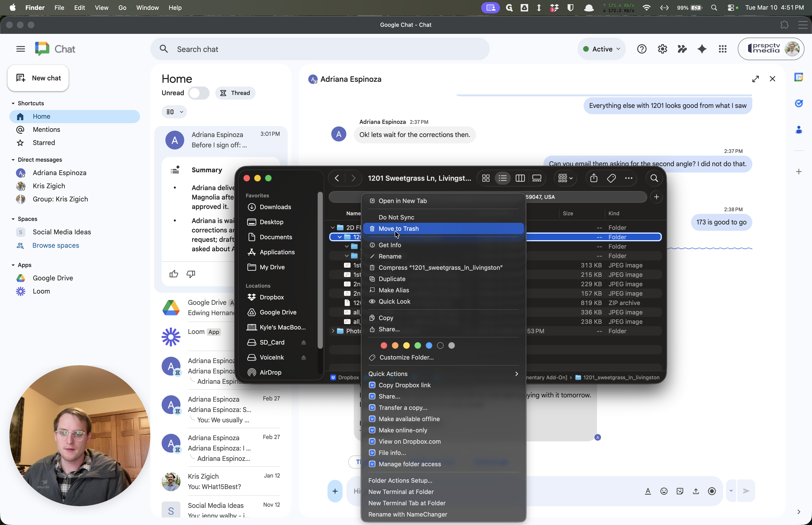
Task: Open Finder tags toolbar icon
Action: coord(611,178)
